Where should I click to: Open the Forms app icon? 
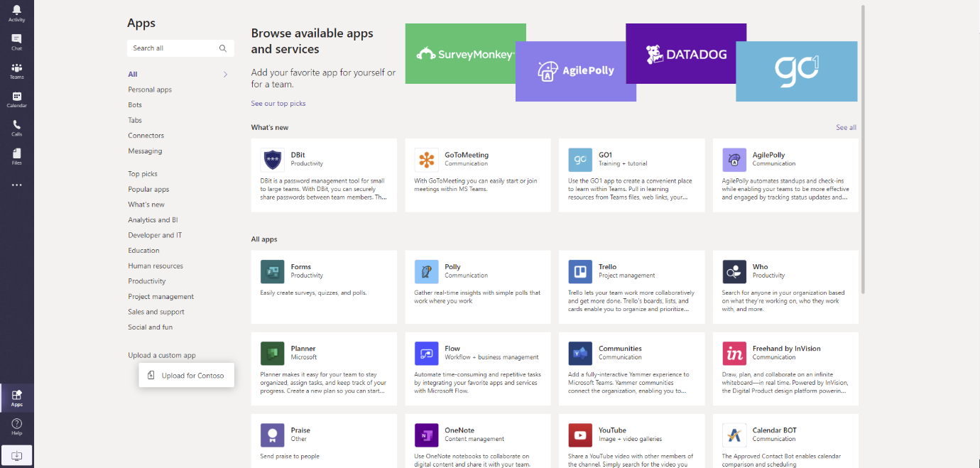click(272, 272)
